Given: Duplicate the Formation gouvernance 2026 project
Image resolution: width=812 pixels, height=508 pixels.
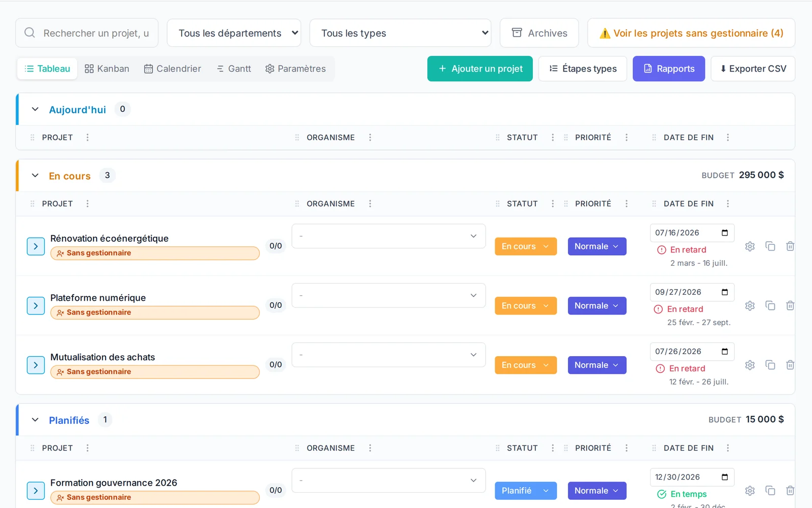Looking at the screenshot, I should [x=770, y=491].
